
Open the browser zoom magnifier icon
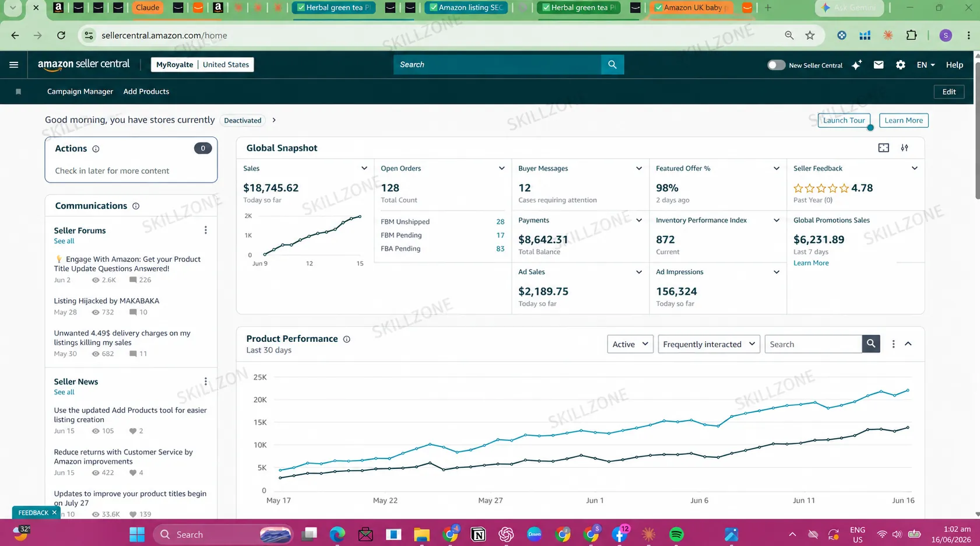point(789,36)
